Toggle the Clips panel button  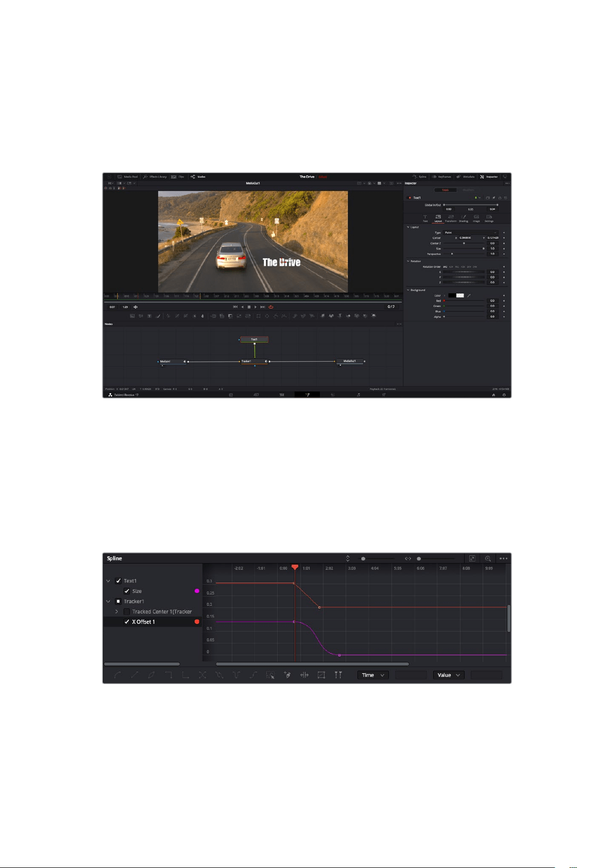(177, 177)
